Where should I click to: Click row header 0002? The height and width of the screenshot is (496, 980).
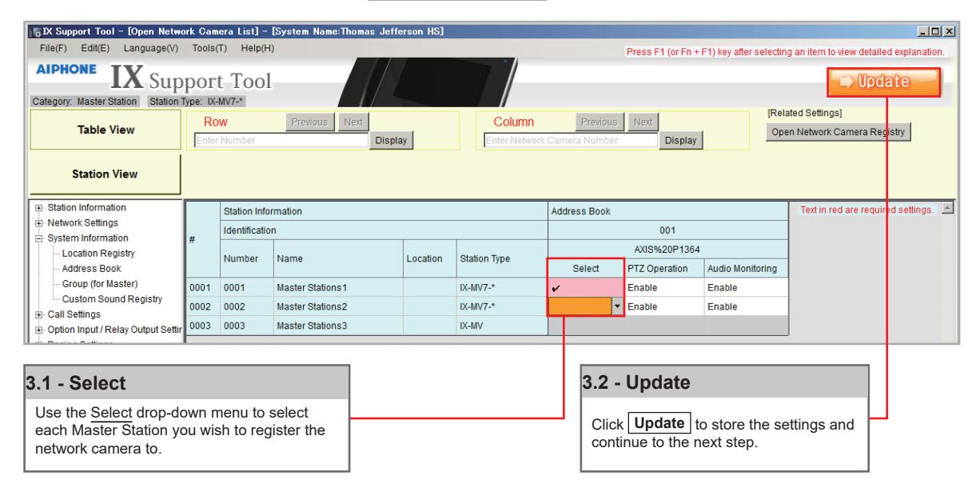202,307
